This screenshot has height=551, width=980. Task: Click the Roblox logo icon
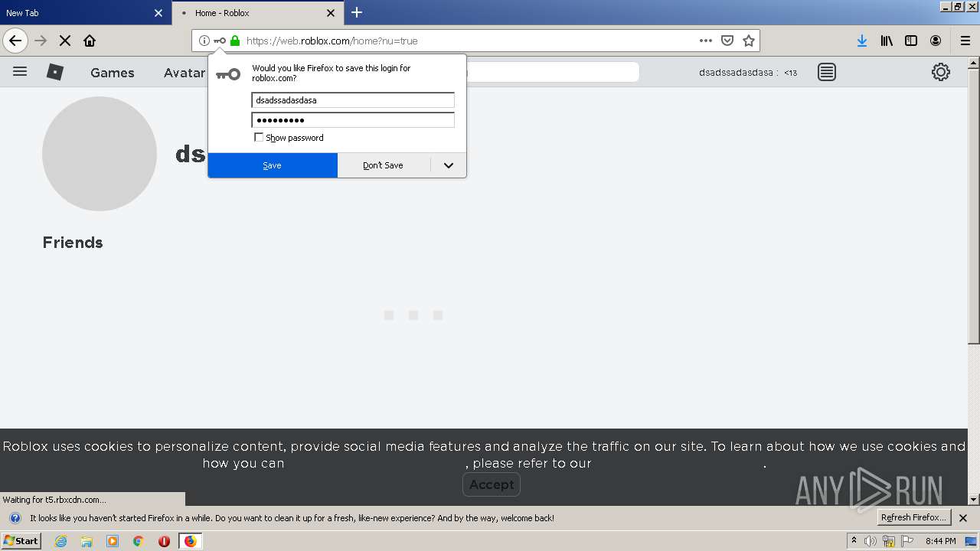click(x=54, y=72)
